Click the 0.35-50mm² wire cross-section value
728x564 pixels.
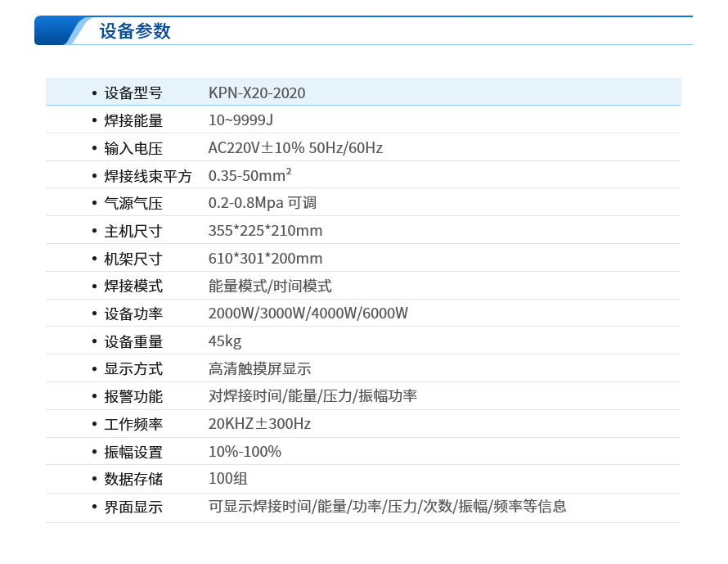(250, 176)
